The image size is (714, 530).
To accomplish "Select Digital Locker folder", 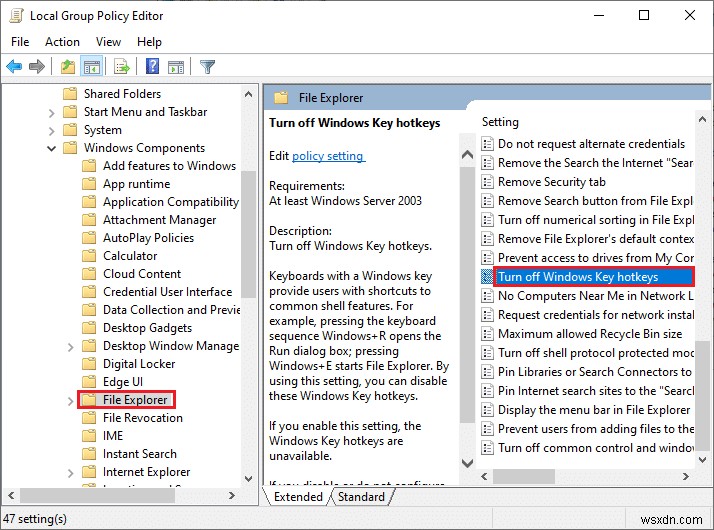I will [139, 364].
